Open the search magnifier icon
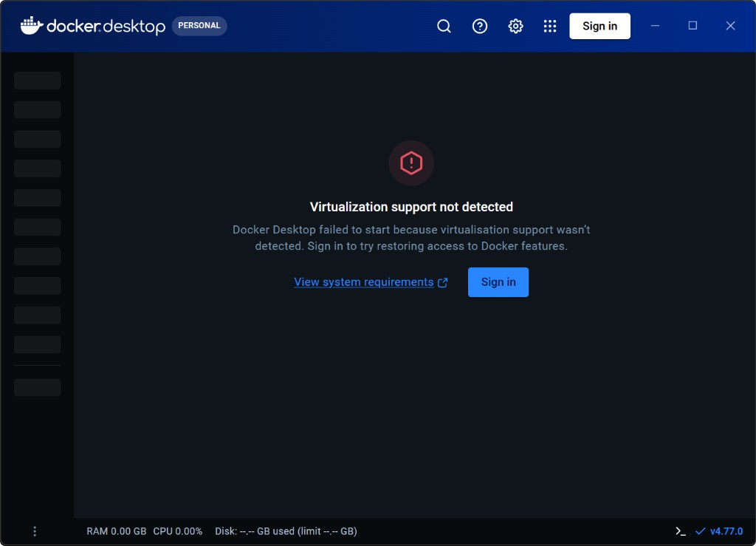The height and width of the screenshot is (546, 756). pos(444,26)
